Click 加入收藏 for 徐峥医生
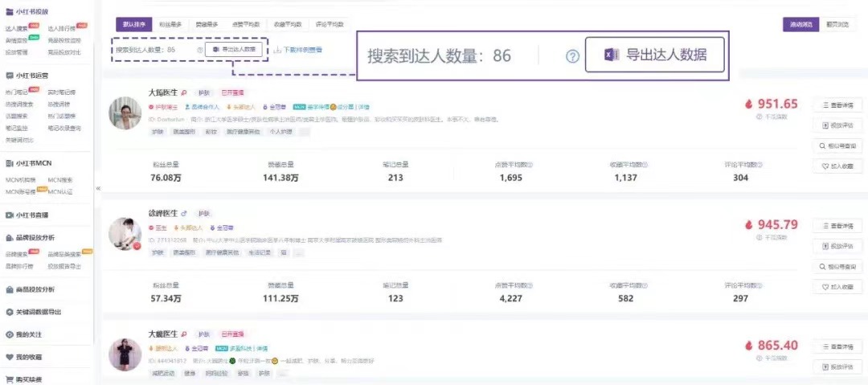This screenshot has width=868, height=385. point(837,287)
